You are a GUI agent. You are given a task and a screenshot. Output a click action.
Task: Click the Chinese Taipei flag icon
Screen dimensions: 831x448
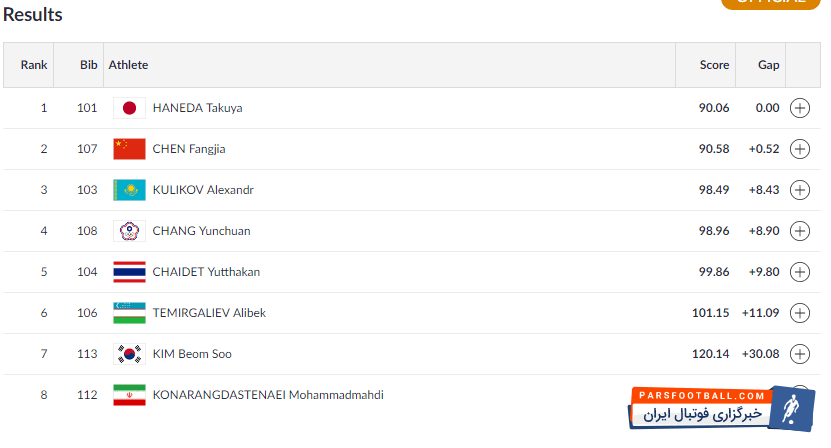pos(129,231)
